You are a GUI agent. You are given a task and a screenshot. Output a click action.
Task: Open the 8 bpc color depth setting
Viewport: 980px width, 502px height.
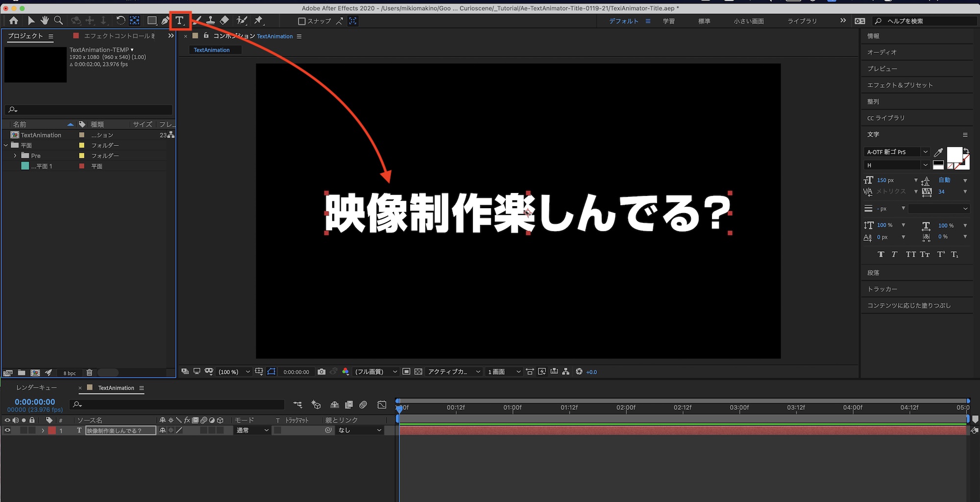[70, 373]
